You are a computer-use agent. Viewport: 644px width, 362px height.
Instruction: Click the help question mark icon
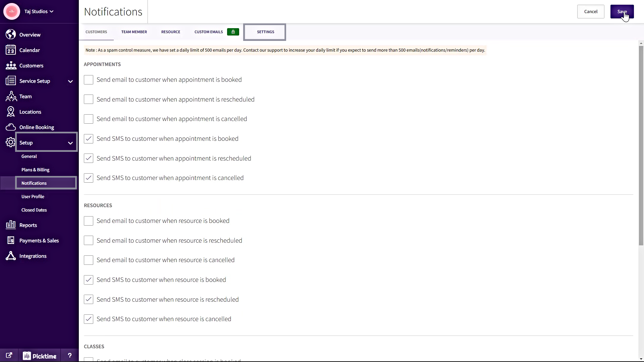point(70,355)
